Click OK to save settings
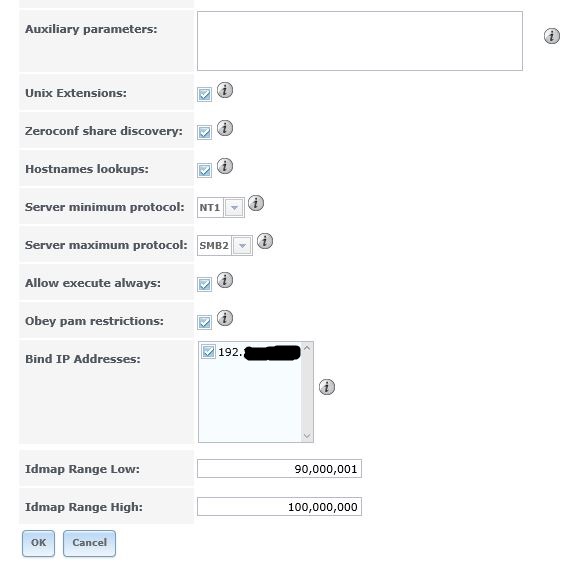The image size is (571, 570). tap(38, 543)
